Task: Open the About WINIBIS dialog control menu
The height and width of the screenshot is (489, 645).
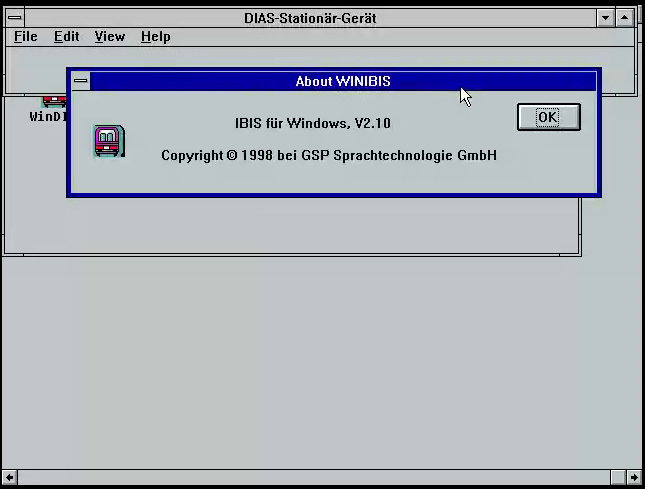Action: tap(81, 81)
